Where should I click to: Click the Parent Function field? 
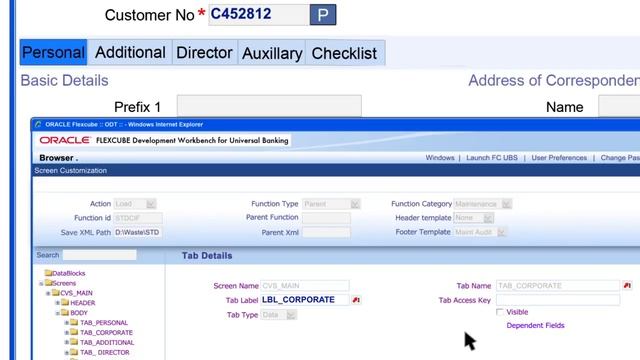tap(326, 218)
